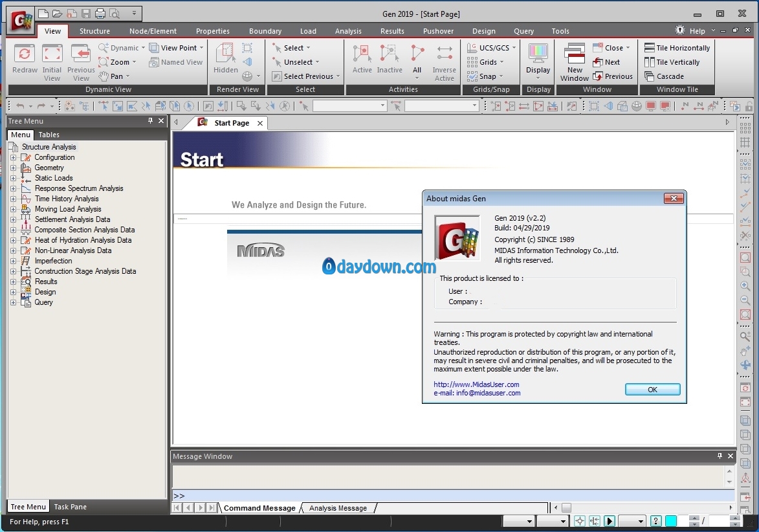Open the www.MidasUser.com link
The height and width of the screenshot is (532, 759).
click(x=476, y=384)
